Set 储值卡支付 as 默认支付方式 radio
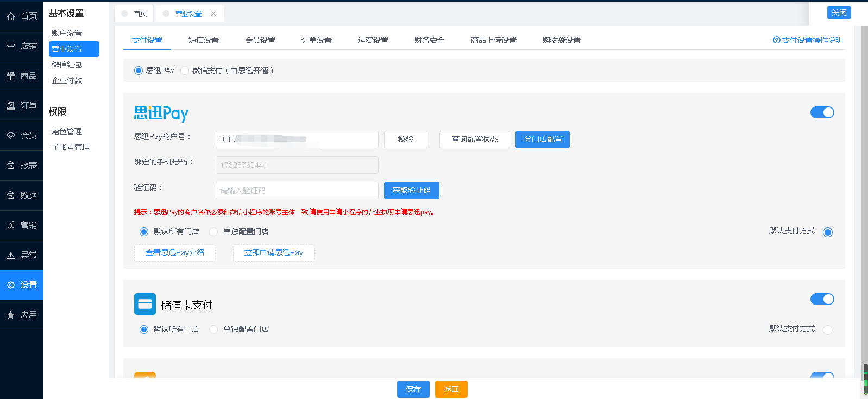 click(x=828, y=330)
